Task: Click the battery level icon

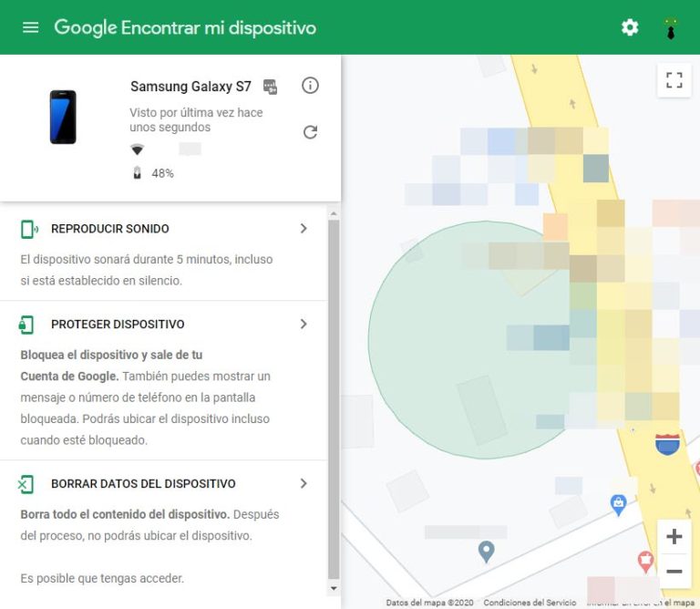Action: pos(137,173)
